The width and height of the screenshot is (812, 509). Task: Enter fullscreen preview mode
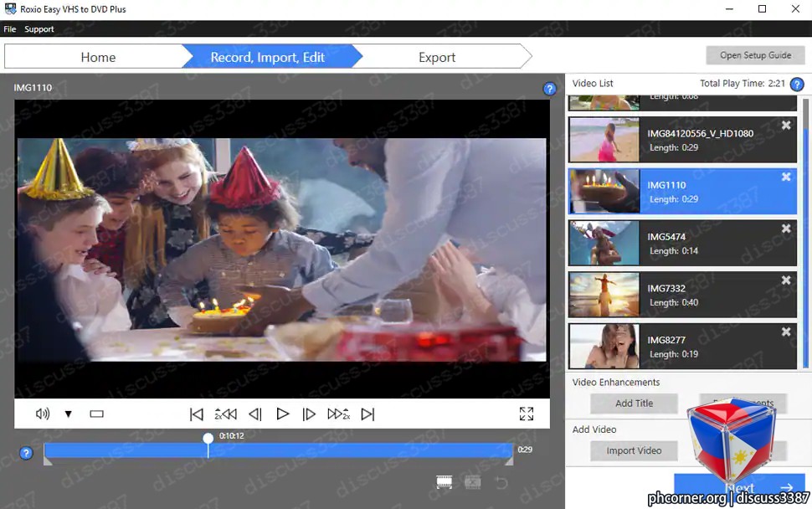527,414
